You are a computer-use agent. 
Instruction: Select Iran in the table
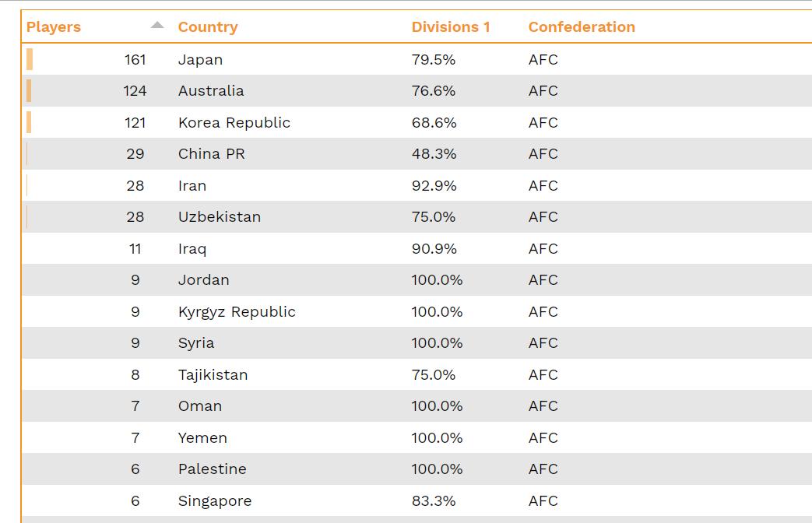coord(192,186)
